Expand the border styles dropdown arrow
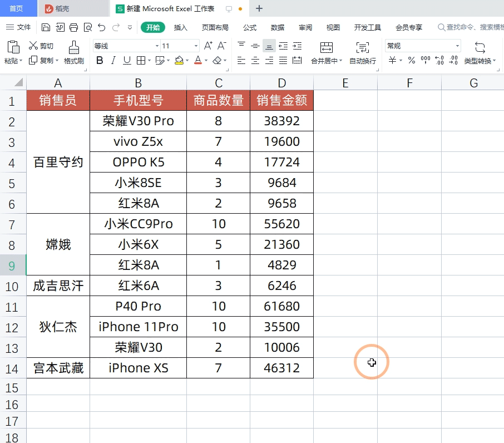The image size is (504, 443). pyautogui.click(x=148, y=60)
